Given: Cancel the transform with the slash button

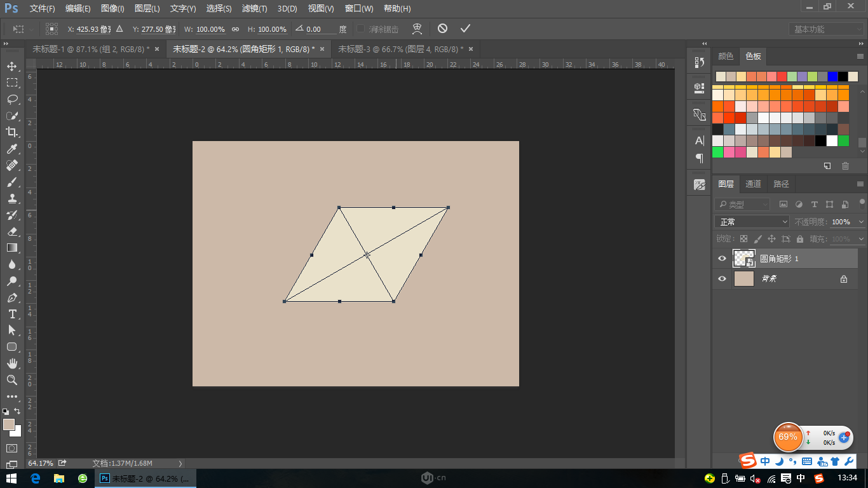Looking at the screenshot, I should coord(443,28).
